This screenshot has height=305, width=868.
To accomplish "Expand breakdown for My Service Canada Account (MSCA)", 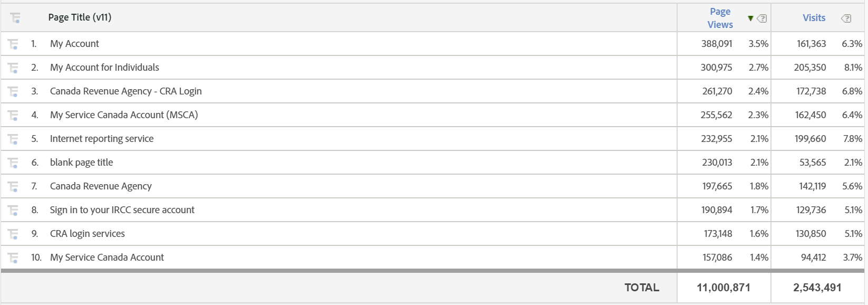I will click(x=13, y=115).
